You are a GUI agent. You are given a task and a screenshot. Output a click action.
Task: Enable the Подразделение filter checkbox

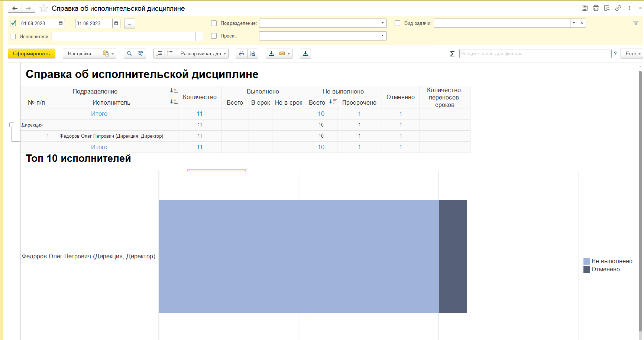(x=214, y=23)
